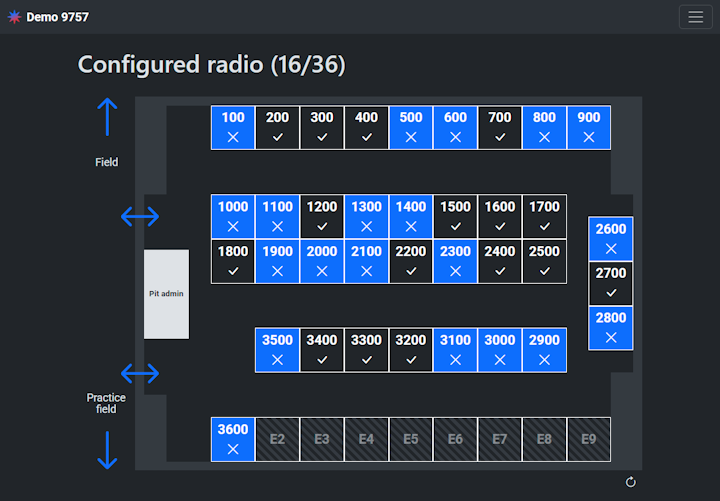Select pit tile 2800

[x=611, y=328]
